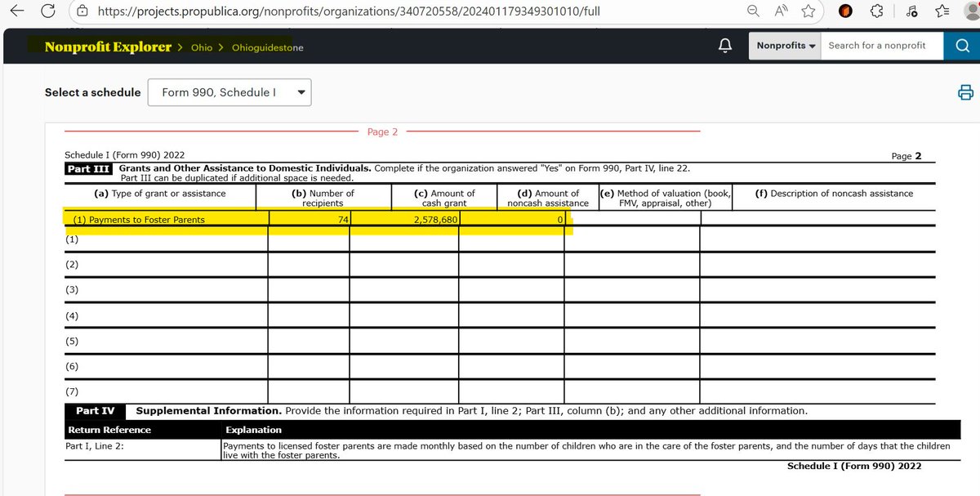
Task: Click row label (7) in the table
Action: point(72,391)
